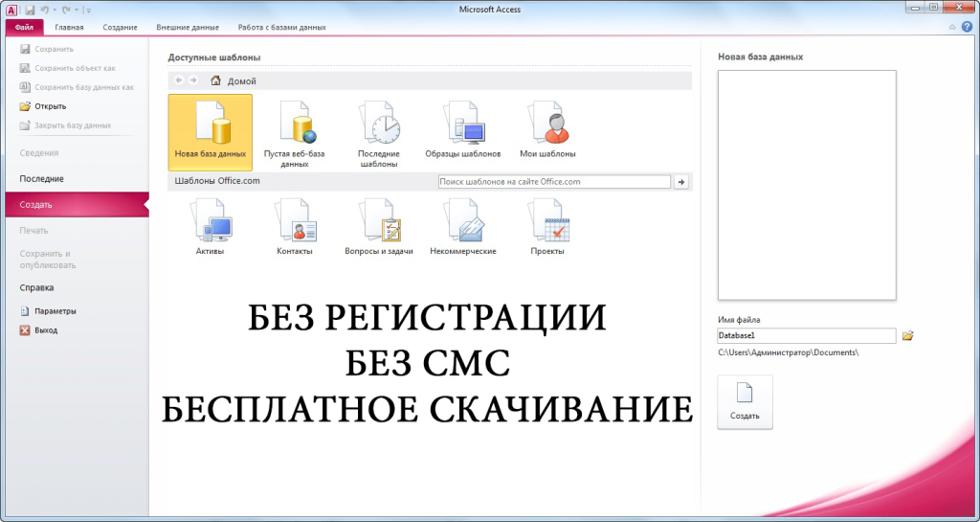Switch to the Главная tab

[x=69, y=28]
